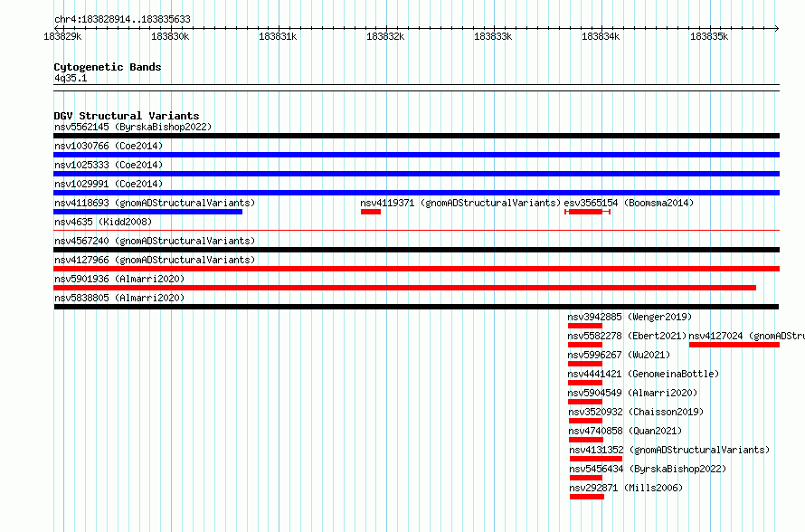The image size is (805, 532).
Task: Click the red bar under nsv4127024
Action: (734, 345)
